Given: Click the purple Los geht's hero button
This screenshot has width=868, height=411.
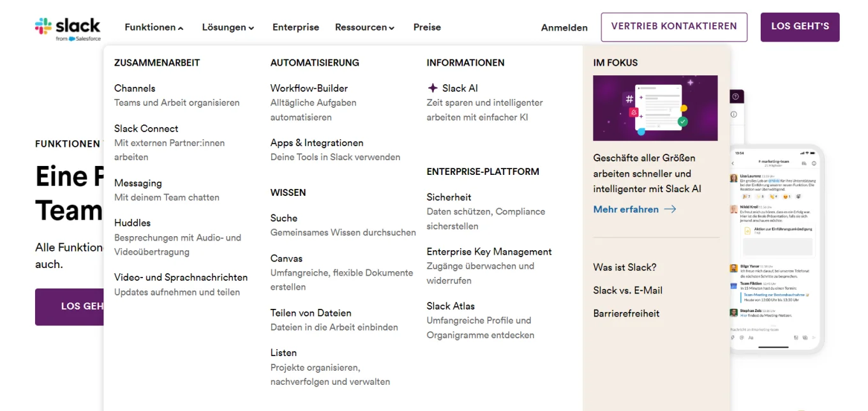Looking at the screenshot, I should click(x=70, y=306).
